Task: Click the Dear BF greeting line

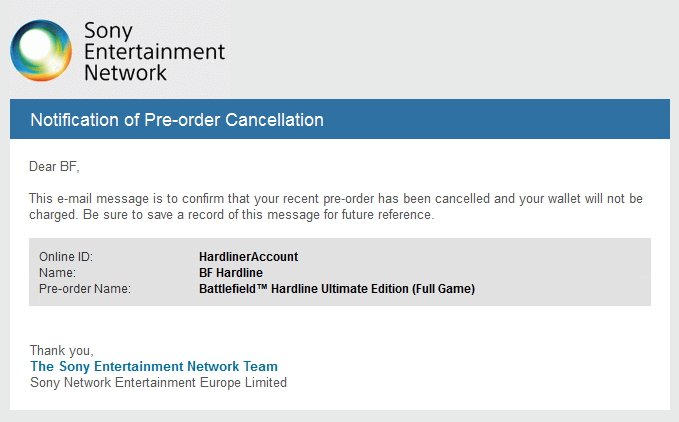Action: [x=54, y=167]
